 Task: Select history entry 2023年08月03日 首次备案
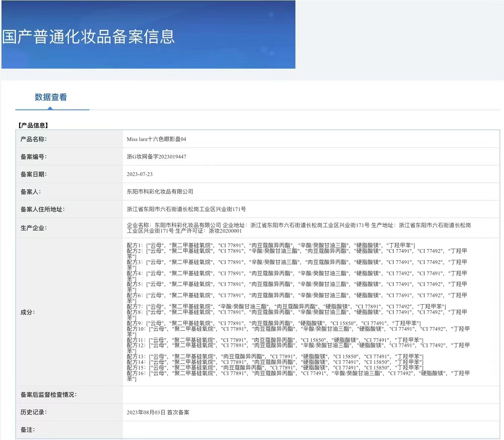(x=158, y=412)
